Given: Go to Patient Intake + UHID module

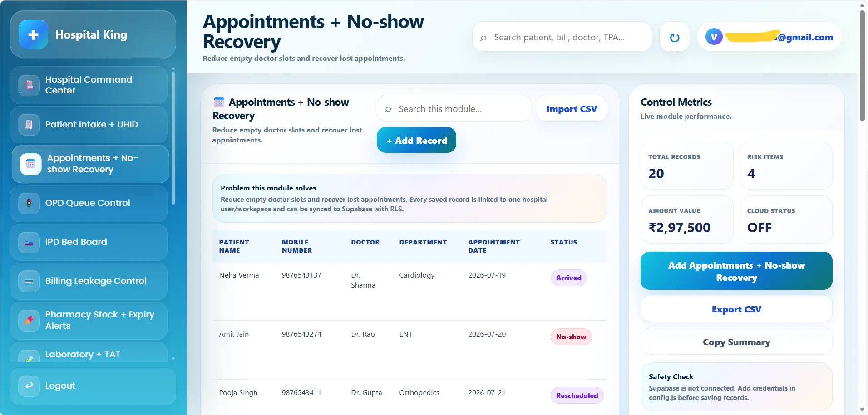Looking at the screenshot, I should coord(89,124).
